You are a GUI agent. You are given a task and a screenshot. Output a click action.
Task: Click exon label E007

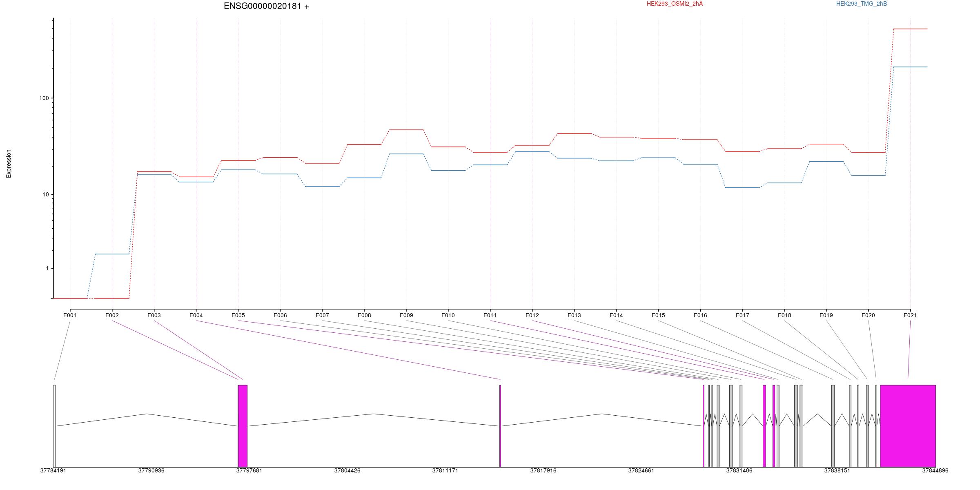[322, 315]
